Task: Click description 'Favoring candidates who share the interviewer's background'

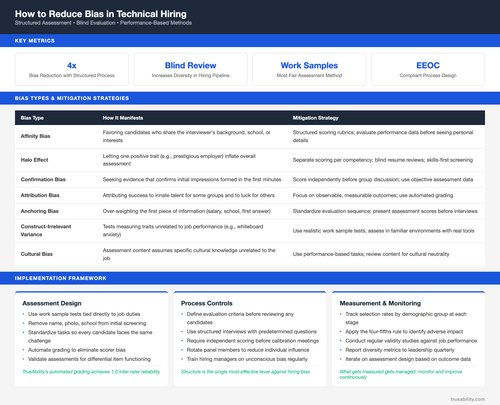Action: click(187, 136)
